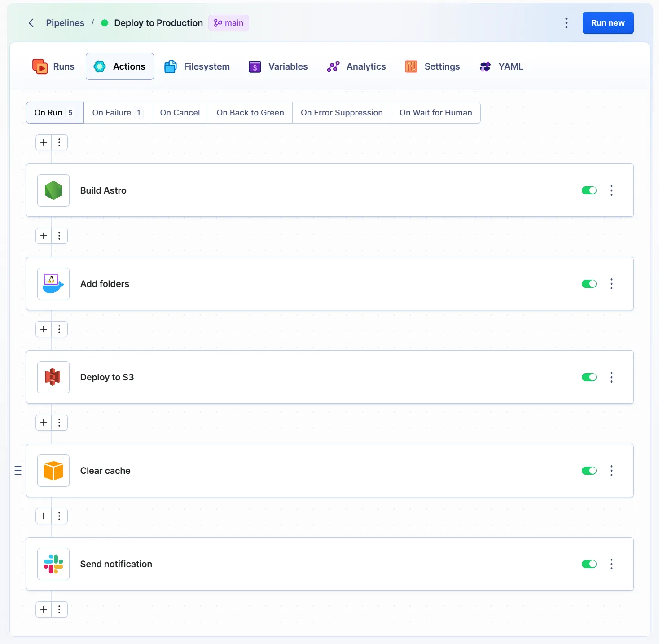Viewport: 659px width, 644px height.
Task: Click the Node.js icon for Build Astro
Action: 53,190
